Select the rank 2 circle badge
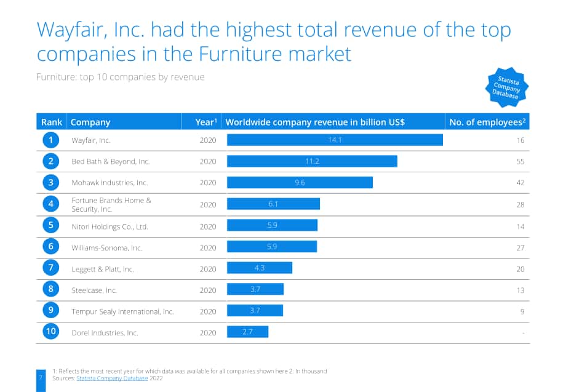 pyautogui.click(x=51, y=161)
